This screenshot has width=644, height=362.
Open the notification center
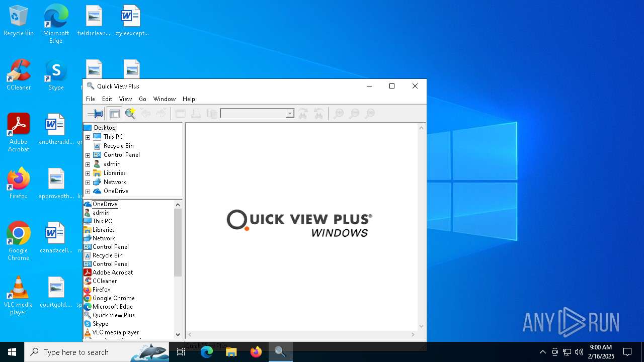627,352
